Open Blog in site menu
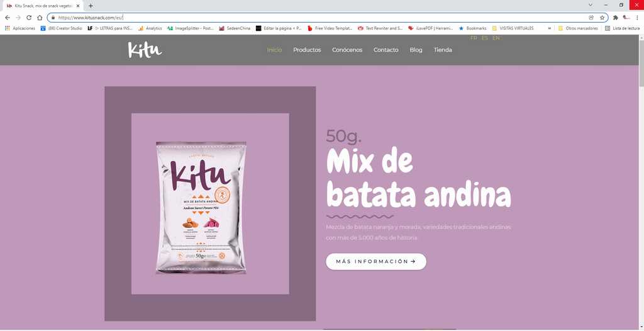Screen dimensions: 644x331 [416, 50]
